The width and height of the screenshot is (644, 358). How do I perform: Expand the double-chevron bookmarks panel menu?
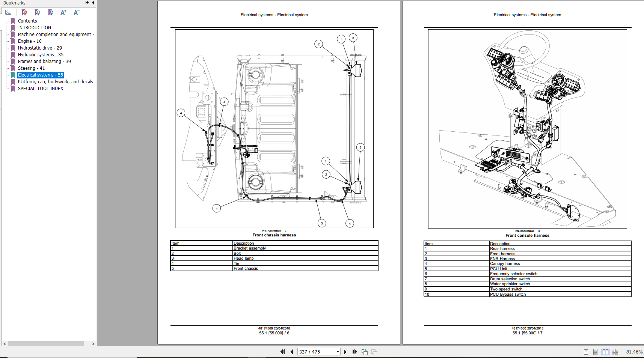coord(87,3)
